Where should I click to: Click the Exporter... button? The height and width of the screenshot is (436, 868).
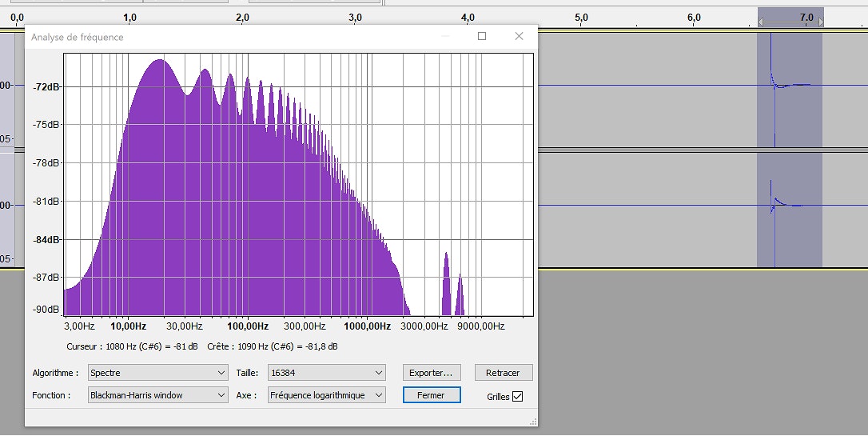pyautogui.click(x=431, y=373)
